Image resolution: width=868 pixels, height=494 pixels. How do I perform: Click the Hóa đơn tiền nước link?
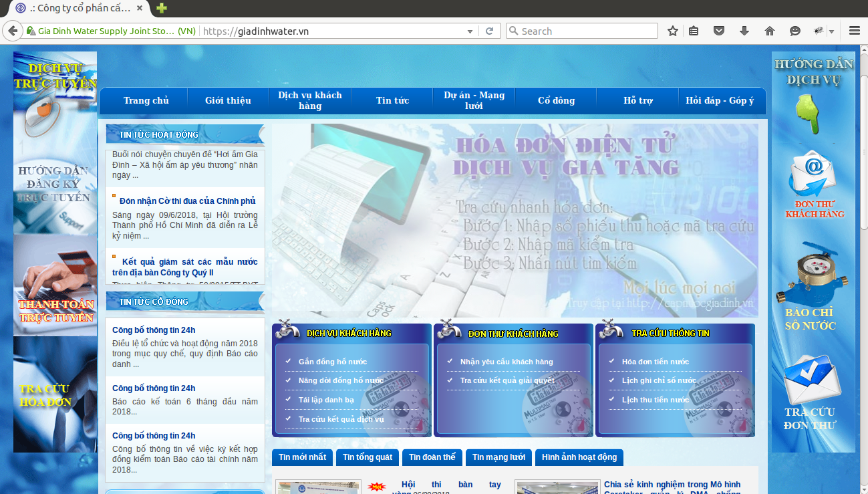[x=655, y=362]
